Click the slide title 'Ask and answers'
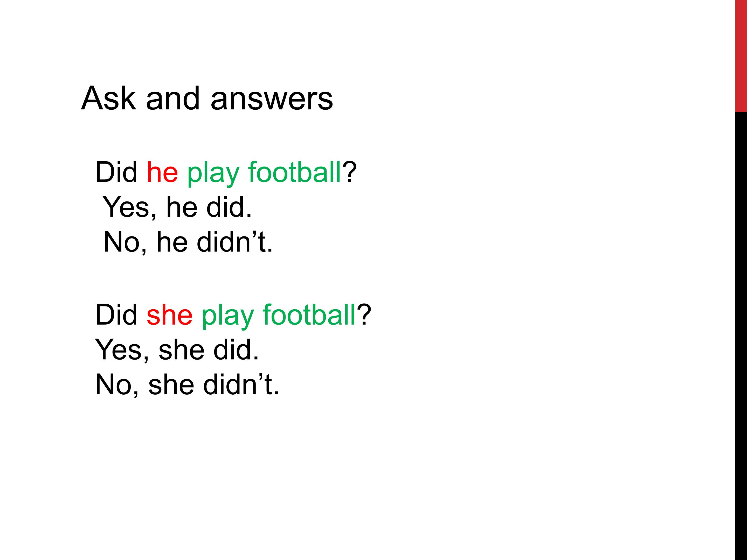747x560 pixels. [x=207, y=98]
